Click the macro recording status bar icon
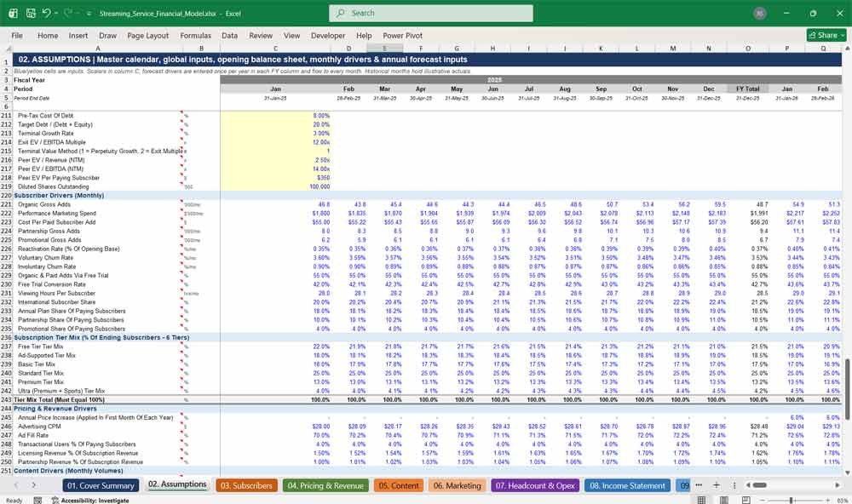 [37, 501]
